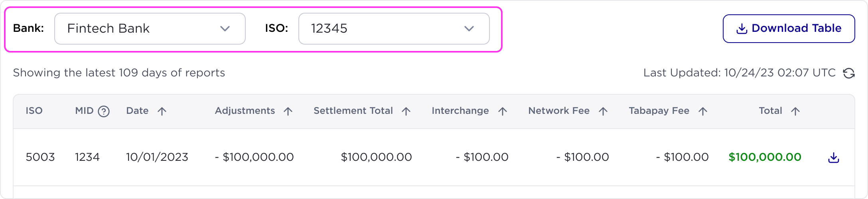The width and height of the screenshot is (868, 199).
Task: Select the ISO column header
Action: [34, 111]
